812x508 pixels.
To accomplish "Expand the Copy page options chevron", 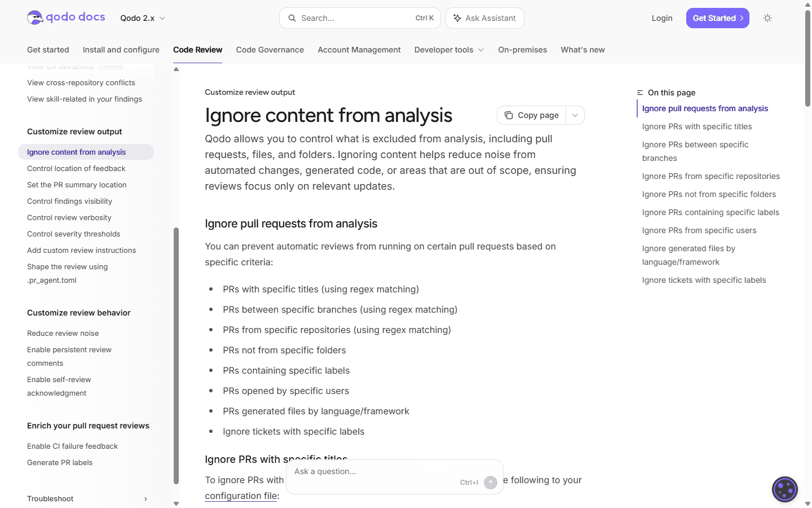I will click(x=575, y=115).
